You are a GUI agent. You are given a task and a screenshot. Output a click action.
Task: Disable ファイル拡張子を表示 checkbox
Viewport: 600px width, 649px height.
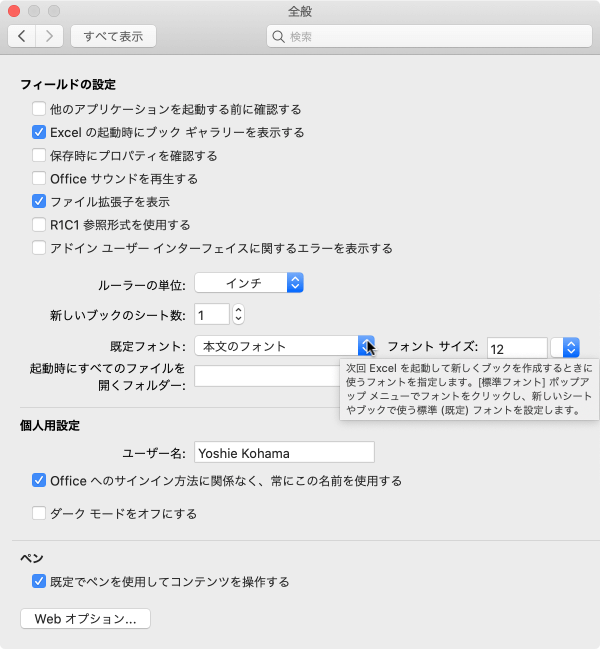pyautogui.click(x=39, y=202)
